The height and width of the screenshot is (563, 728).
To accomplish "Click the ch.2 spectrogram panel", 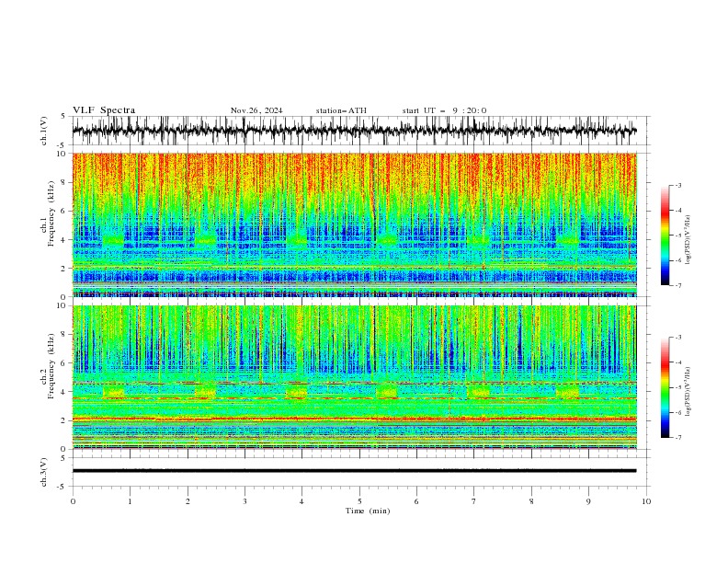I will tap(354, 377).
